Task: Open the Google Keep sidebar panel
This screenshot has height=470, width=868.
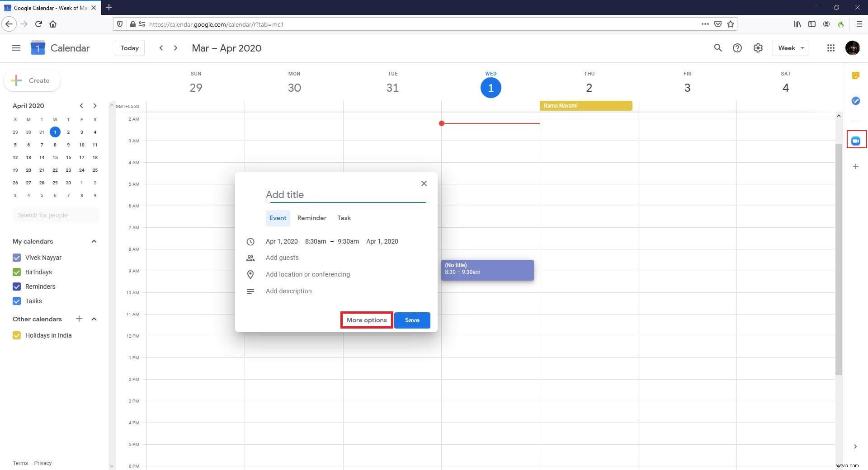Action: (856, 76)
